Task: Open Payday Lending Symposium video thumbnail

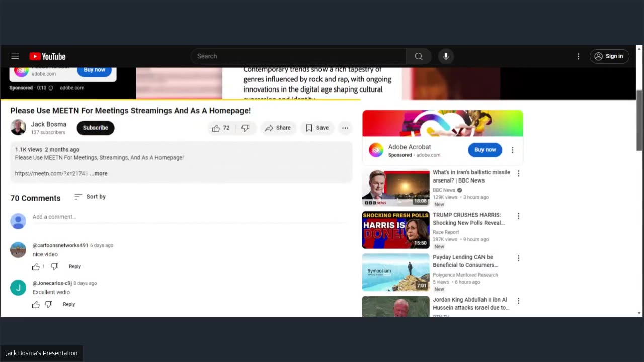Action: pyautogui.click(x=396, y=272)
